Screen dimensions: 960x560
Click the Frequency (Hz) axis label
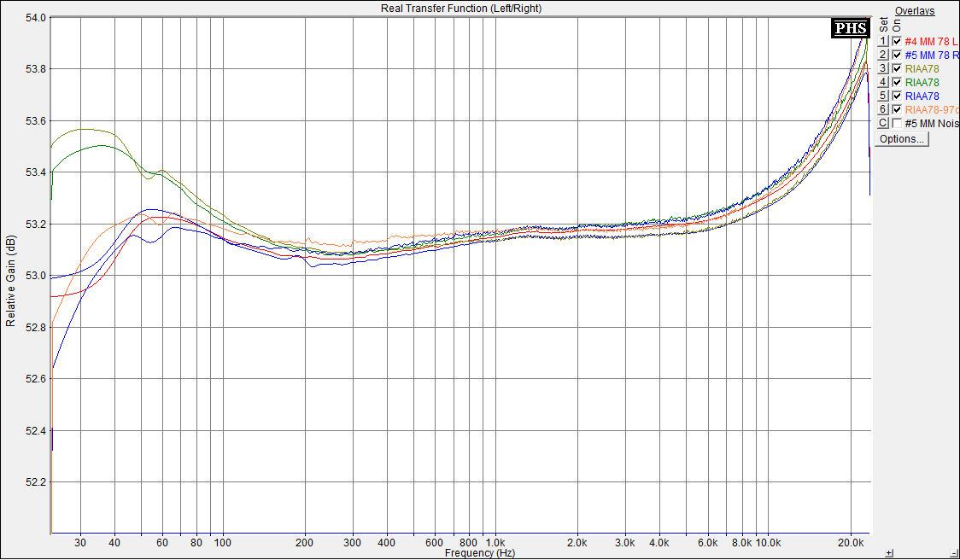(479, 553)
